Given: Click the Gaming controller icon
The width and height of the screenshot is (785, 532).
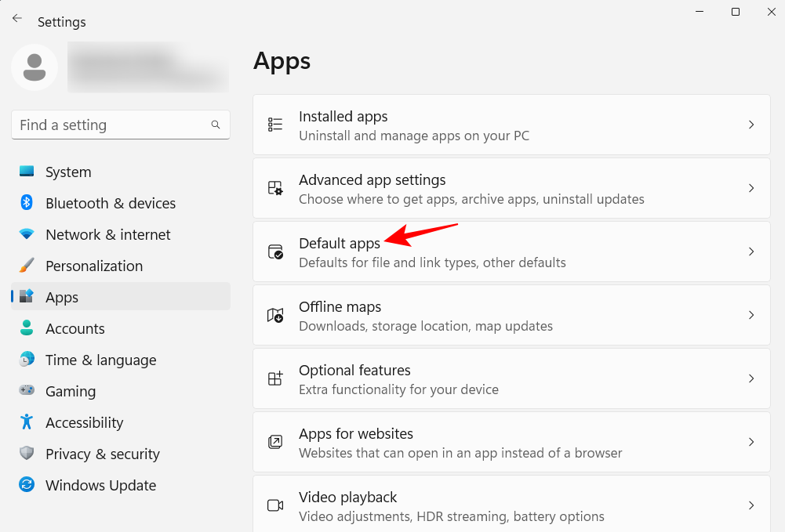Looking at the screenshot, I should tap(26, 391).
